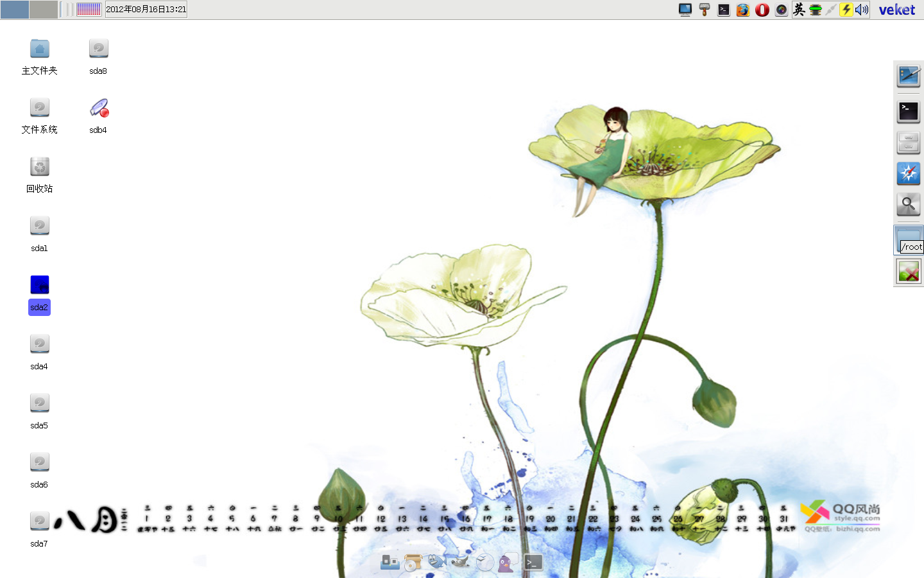The width and height of the screenshot is (924, 578).
Task: Click the 英 input method tray icon
Action: 800,9
